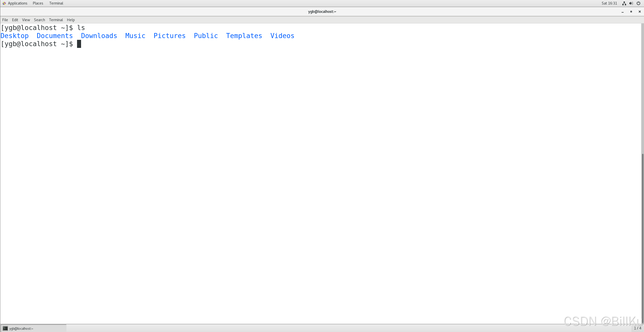Open the terminal window's Terminal menu
Screen dimensions: 644x332
pos(56,20)
